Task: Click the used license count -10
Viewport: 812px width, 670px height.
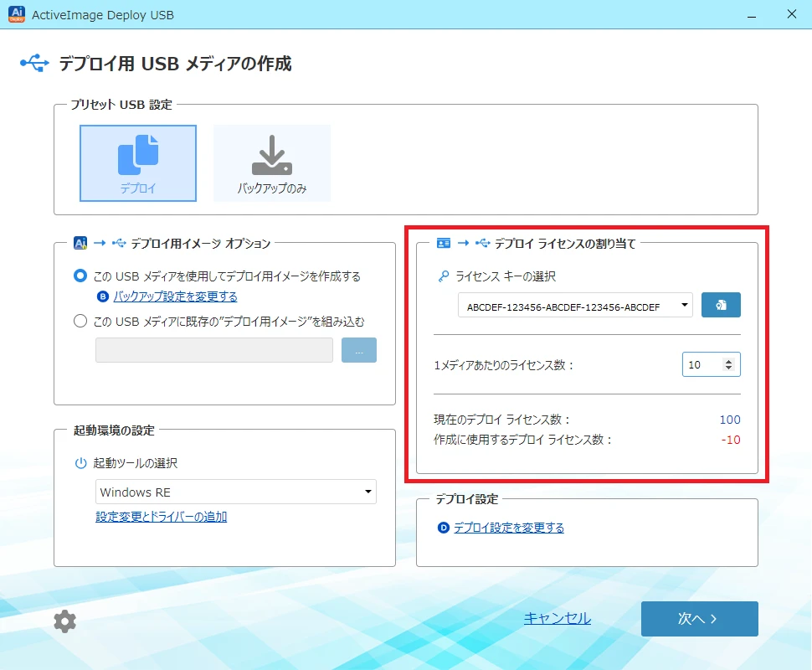Action: 731,440
